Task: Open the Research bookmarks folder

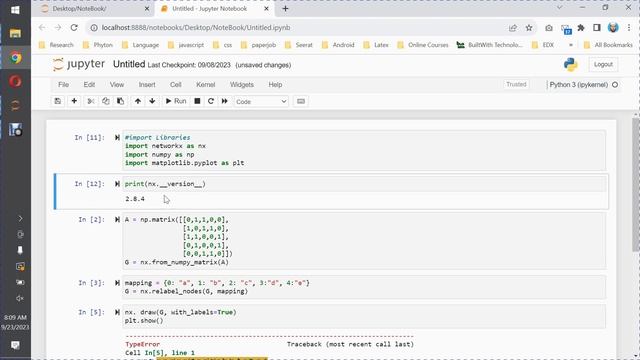Action: coord(56,45)
